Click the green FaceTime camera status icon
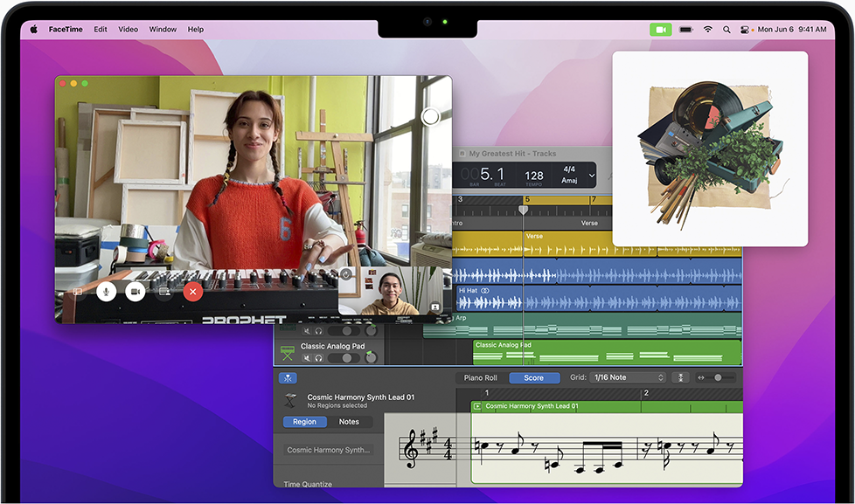The width and height of the screenshot is (855, 504). pyautogui.click(x=660, y=30)
